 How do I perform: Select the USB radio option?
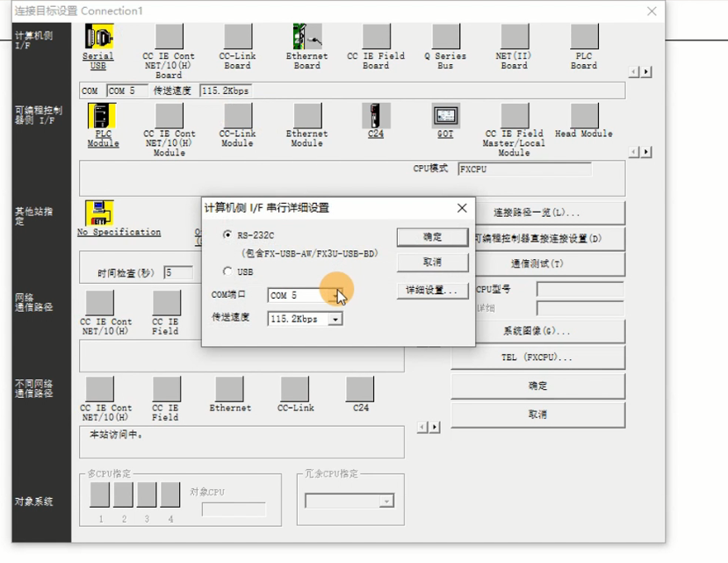pyautogui.click(x=228, y=271)
